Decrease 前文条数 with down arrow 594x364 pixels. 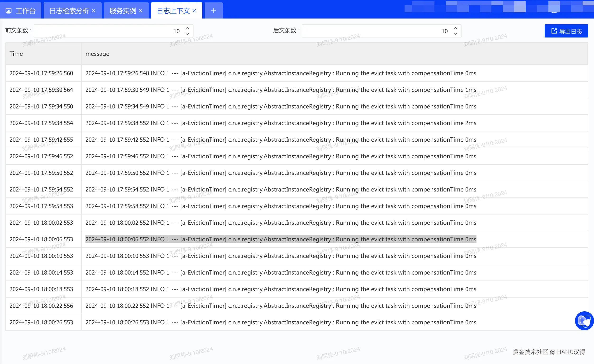(x=187, y=34)
